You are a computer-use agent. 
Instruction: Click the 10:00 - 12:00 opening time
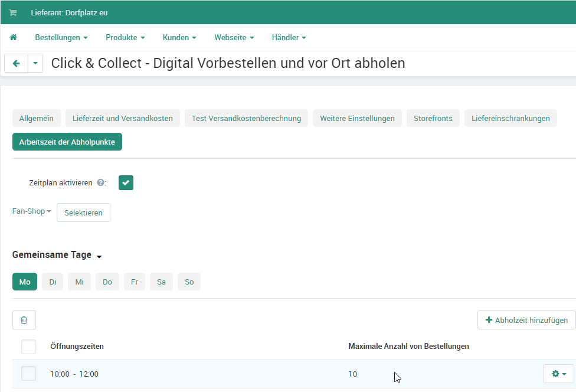pyautogui.click(x=74, y=374)
